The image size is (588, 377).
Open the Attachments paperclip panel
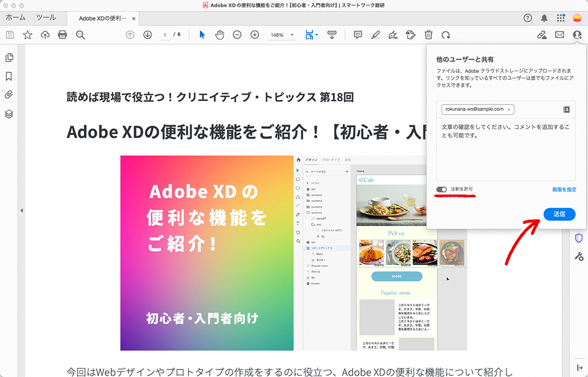[x=9, y=95]
